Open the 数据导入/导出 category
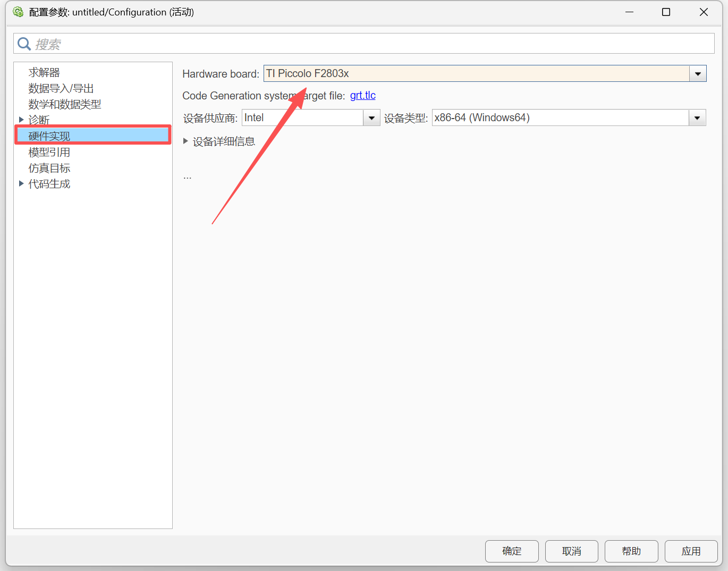728x571 pixels. (61, 88)
